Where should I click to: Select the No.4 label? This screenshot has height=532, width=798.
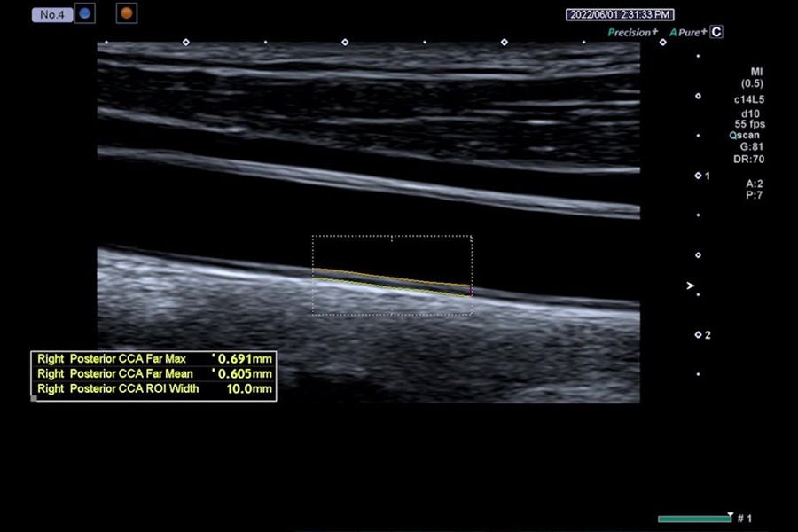tap(52, 15)
